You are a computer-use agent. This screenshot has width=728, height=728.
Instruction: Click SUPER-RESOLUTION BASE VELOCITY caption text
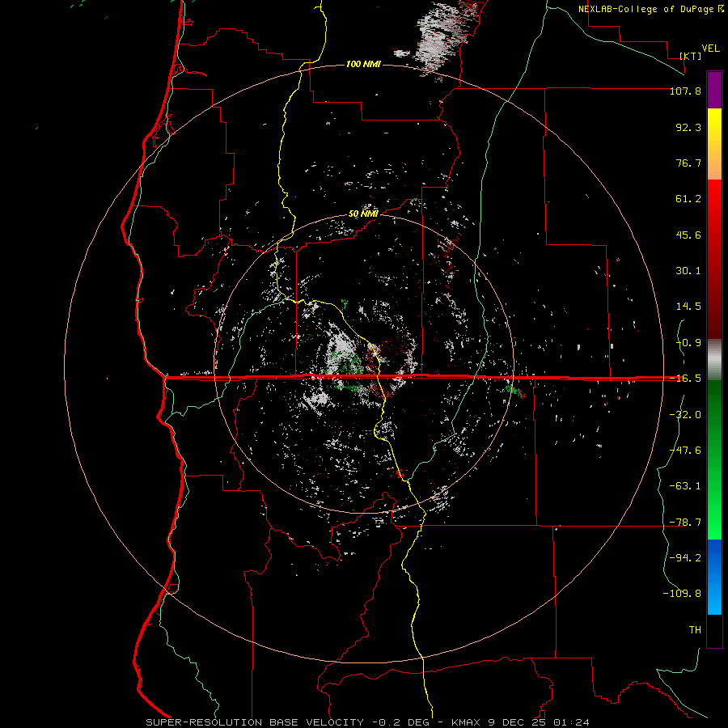click(255, 722)
